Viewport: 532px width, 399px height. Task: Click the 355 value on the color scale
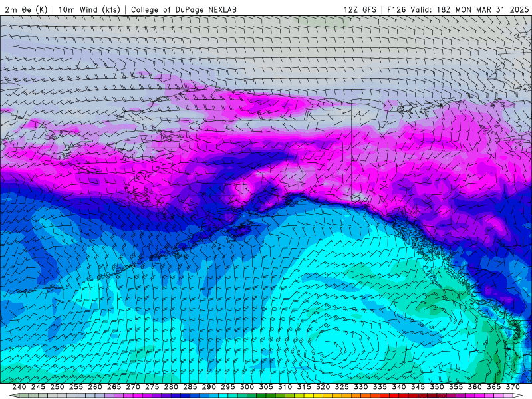click(456, 387)
